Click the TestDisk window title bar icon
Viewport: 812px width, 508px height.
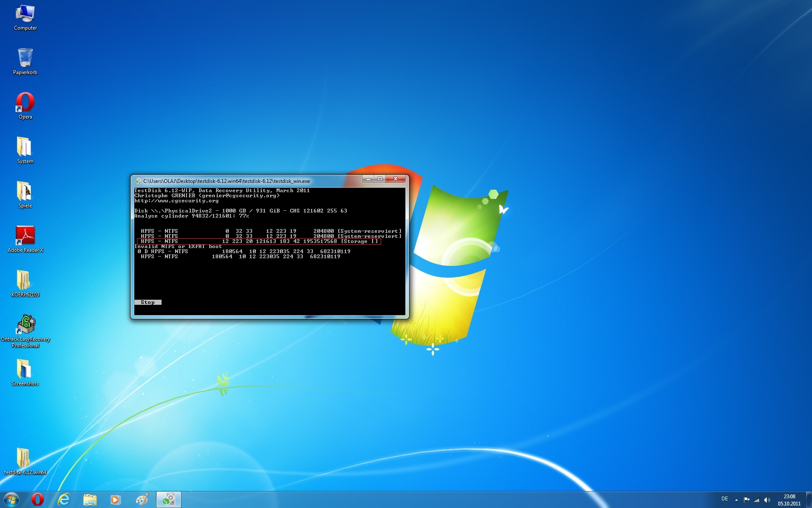[x=138, y=181]
